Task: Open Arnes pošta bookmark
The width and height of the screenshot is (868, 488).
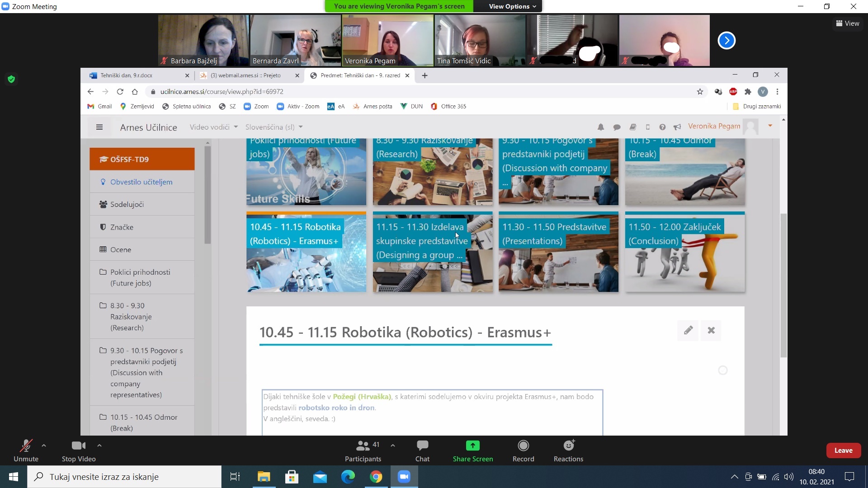Action: pos(373,107)
